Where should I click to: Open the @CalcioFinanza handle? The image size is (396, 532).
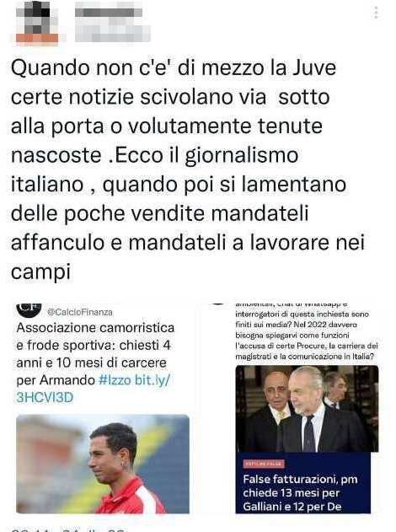tap(80, 312)
